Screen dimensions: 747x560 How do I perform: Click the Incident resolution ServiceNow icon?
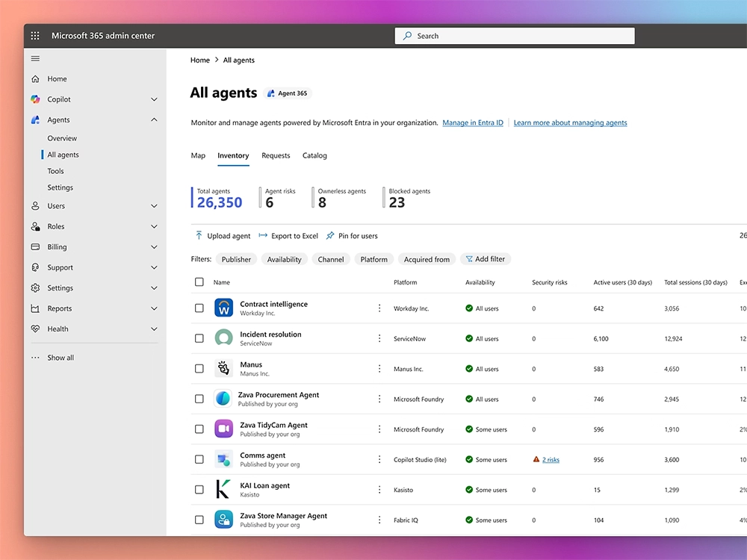223,337
